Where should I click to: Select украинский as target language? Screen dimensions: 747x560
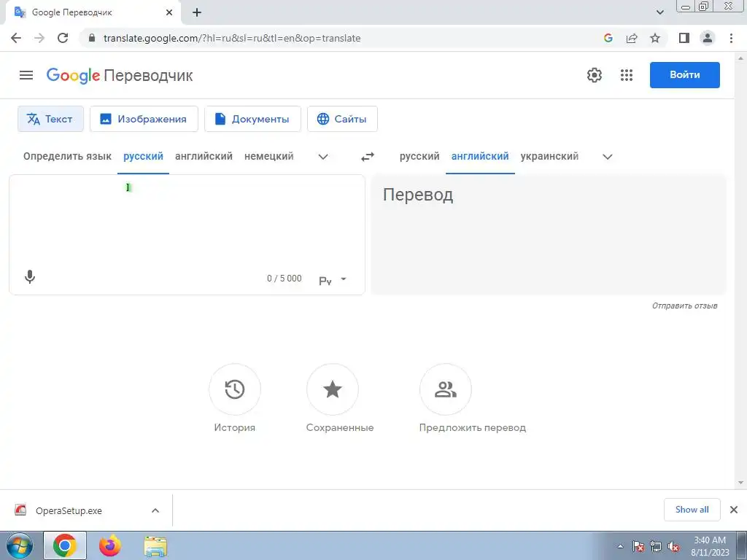[x=549, y=156]
